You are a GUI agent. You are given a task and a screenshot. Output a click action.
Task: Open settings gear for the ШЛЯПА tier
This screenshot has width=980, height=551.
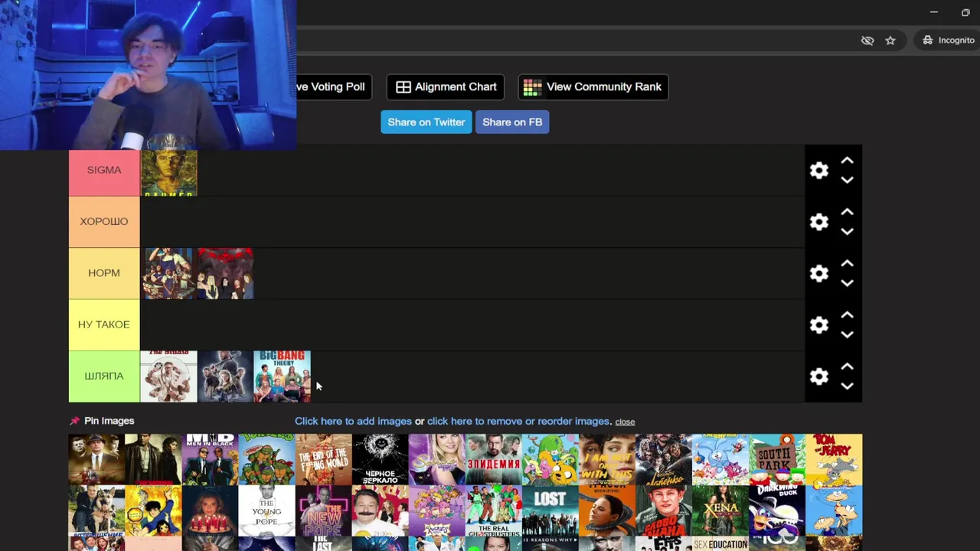click(x=819, y=377)
